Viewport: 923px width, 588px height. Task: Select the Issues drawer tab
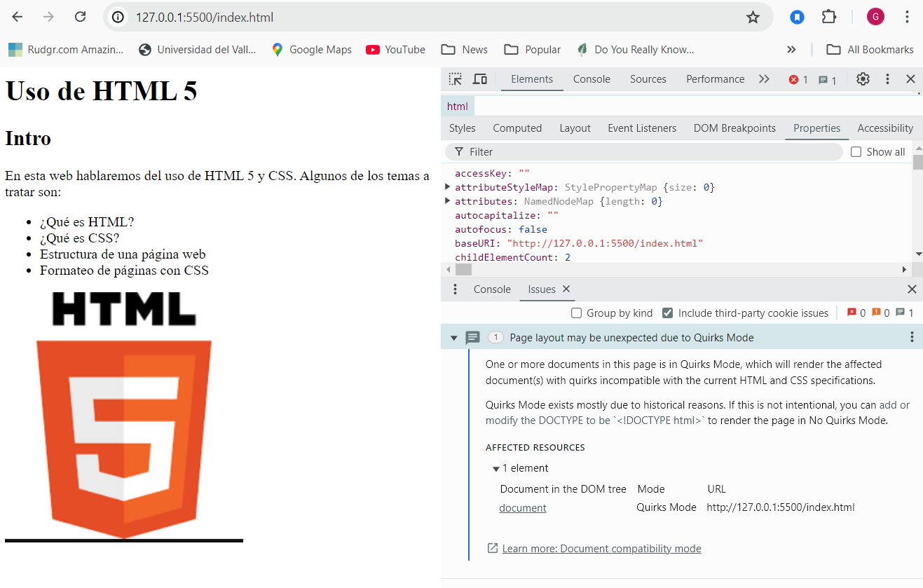tap(541, 289)
